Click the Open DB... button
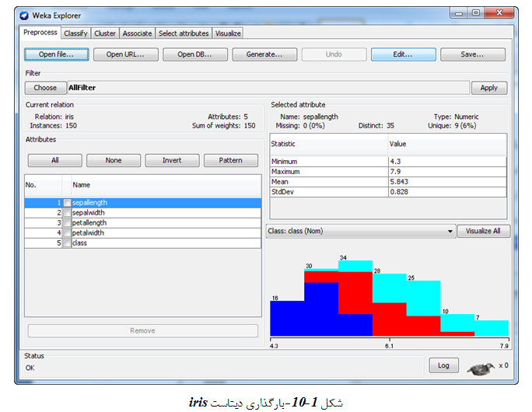Viewport: 532px width, 412px height. pyautogui.click(x=195, y=54)
